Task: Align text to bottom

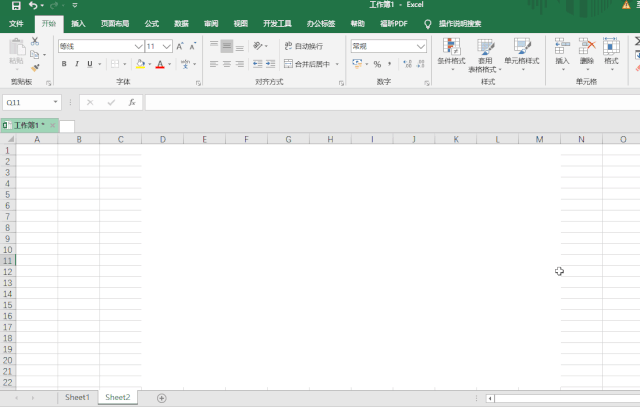Action: tap(240, 46)
